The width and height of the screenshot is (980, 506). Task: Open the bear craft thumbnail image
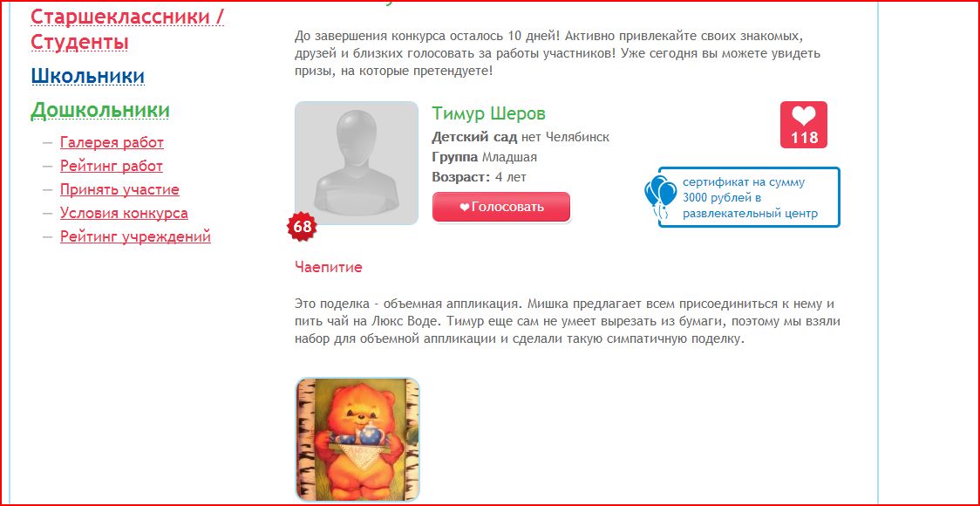pos(357,441)
